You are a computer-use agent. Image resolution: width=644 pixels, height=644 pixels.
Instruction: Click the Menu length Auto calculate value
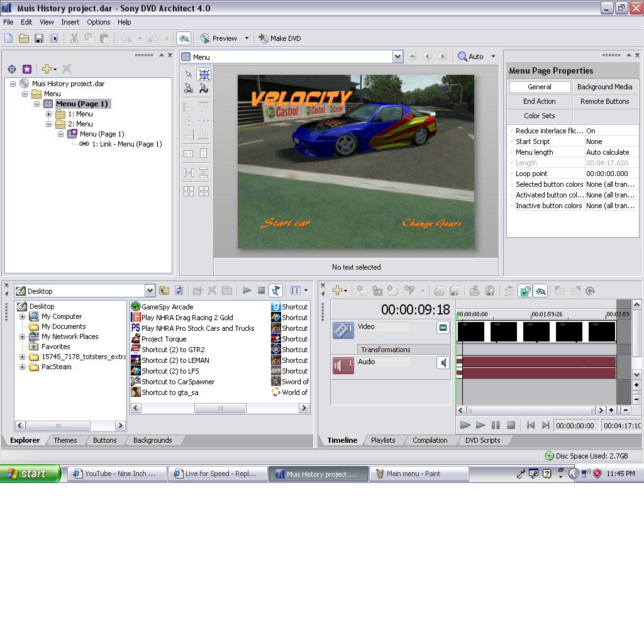pos(611,152)
